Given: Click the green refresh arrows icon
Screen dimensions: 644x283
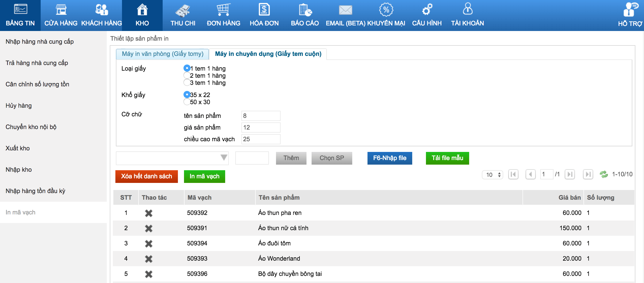Looking at the screenshot, I should [x=604, y=175].
